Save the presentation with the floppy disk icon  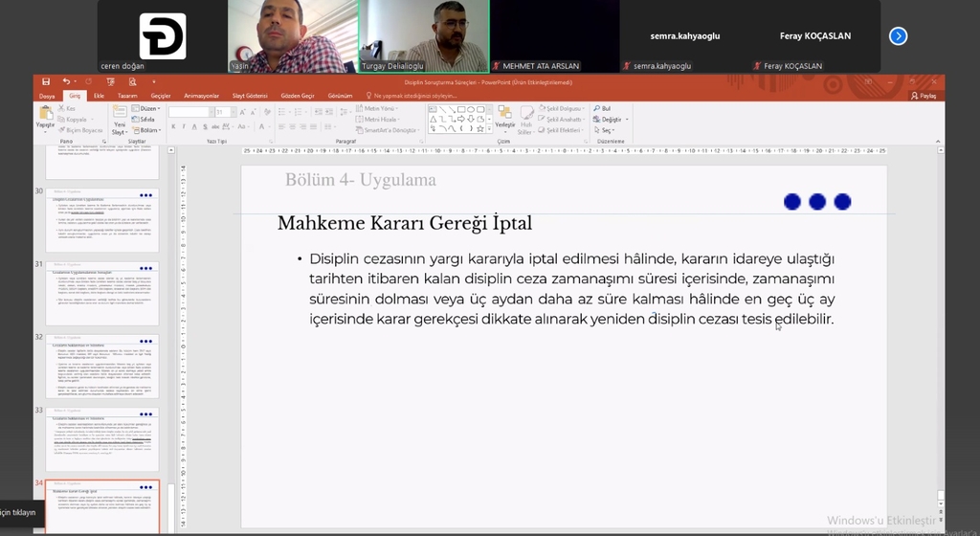point(46,82)
